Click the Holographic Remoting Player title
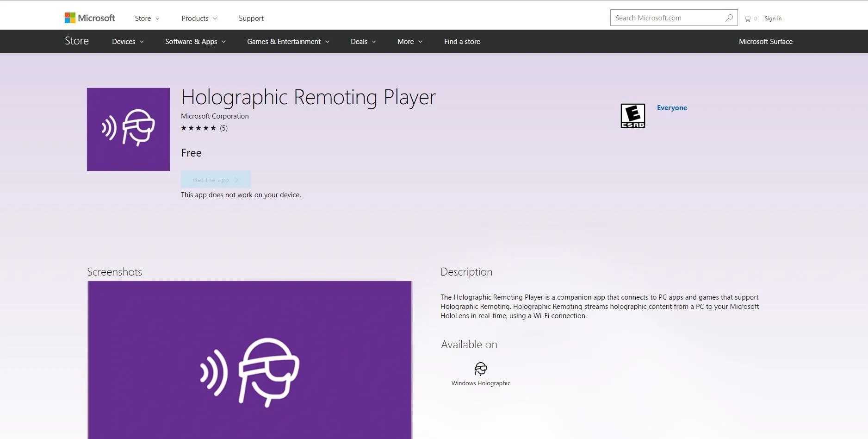Screen dimensions: 868x439 [x=308, y=98]
